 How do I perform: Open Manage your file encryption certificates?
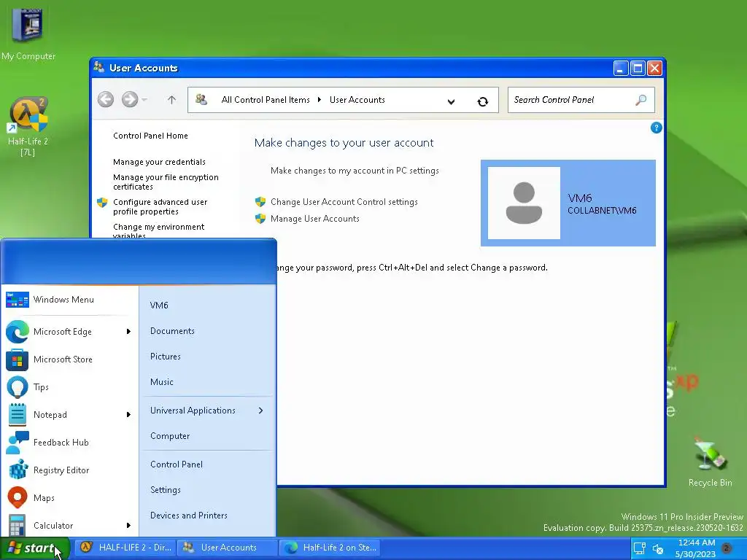tap(166, 182)
